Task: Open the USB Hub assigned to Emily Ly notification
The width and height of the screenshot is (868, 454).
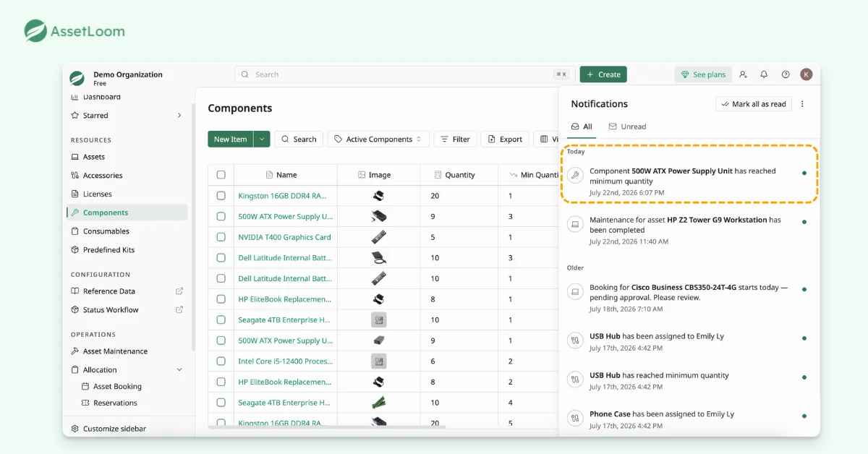Action: point(689,342)
